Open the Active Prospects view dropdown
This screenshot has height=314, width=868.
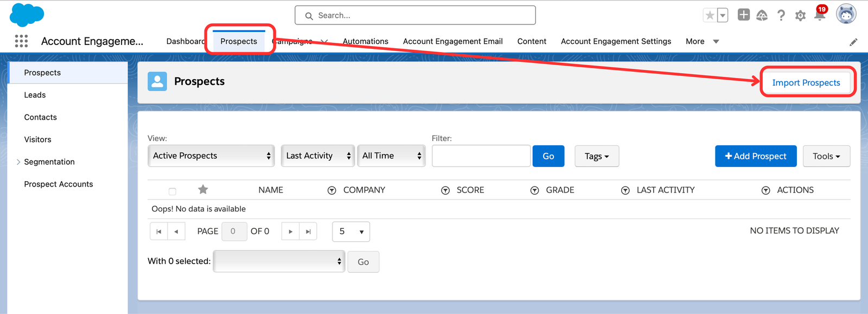click(211, 156)
